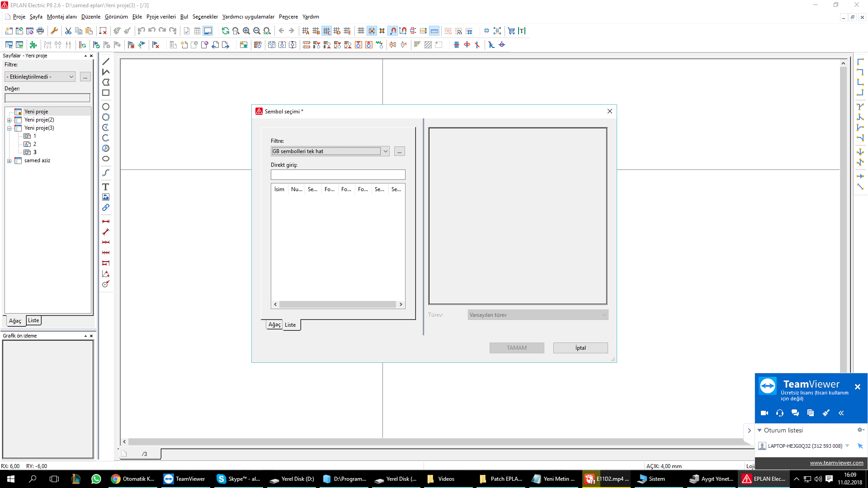This screenshot has width=868, height=488.
Task: Switch to Ağaç tab in symbol dialog
Action: [x=274, y=324]
